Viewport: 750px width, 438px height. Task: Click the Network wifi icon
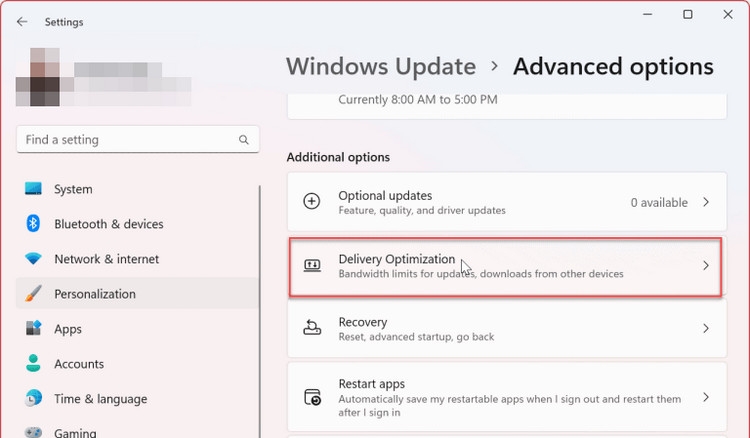[x=33, y=259]
